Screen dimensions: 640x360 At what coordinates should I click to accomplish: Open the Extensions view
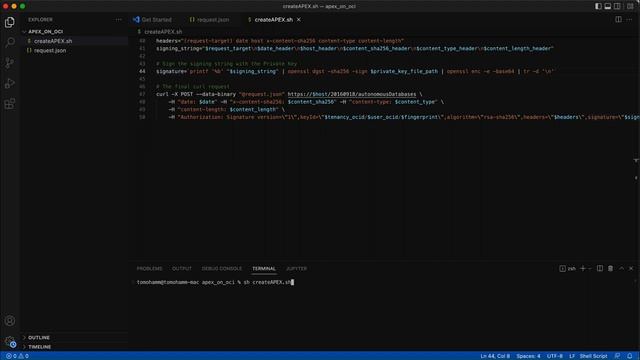click(x=10, y=104)
